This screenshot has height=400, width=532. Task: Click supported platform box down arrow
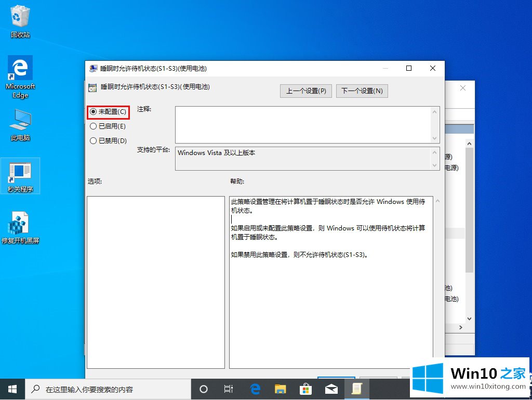coord(435,165)
